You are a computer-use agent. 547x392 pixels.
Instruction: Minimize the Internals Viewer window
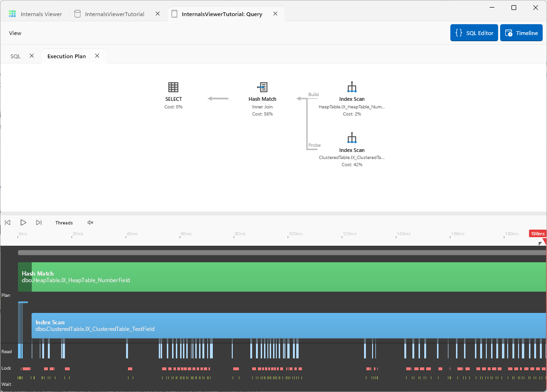pos(492,7)
